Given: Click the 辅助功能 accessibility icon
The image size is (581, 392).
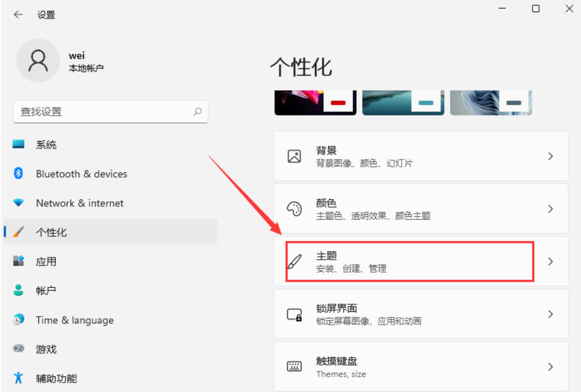Looking at the screenshot, I should [x=19, y=379].
